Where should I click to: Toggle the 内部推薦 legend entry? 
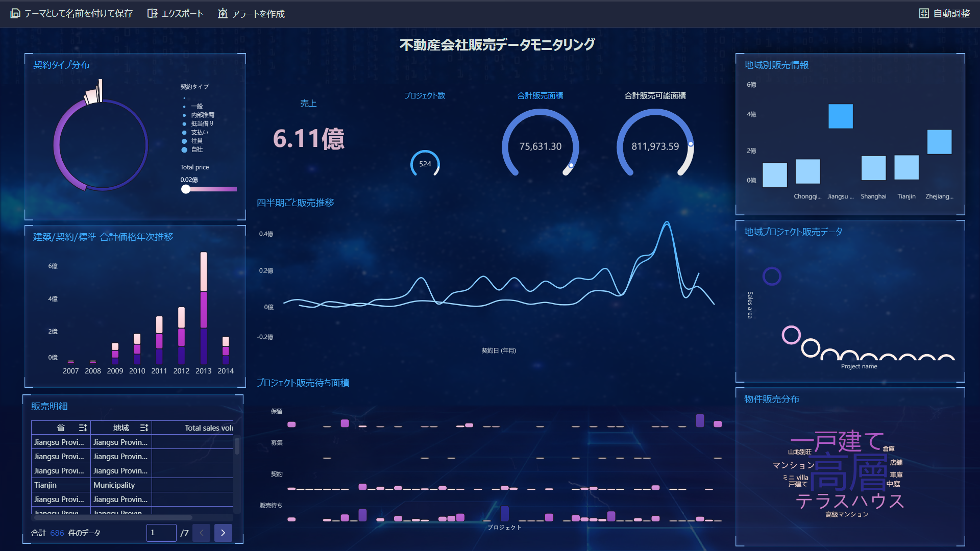(202, 115)
